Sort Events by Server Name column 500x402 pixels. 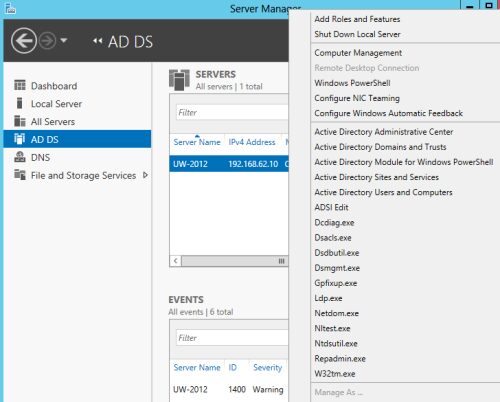click(197, 367)
